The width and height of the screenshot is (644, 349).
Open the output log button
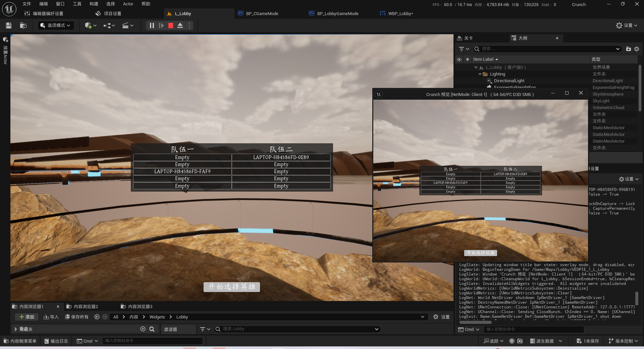click(x=56, y=341)
